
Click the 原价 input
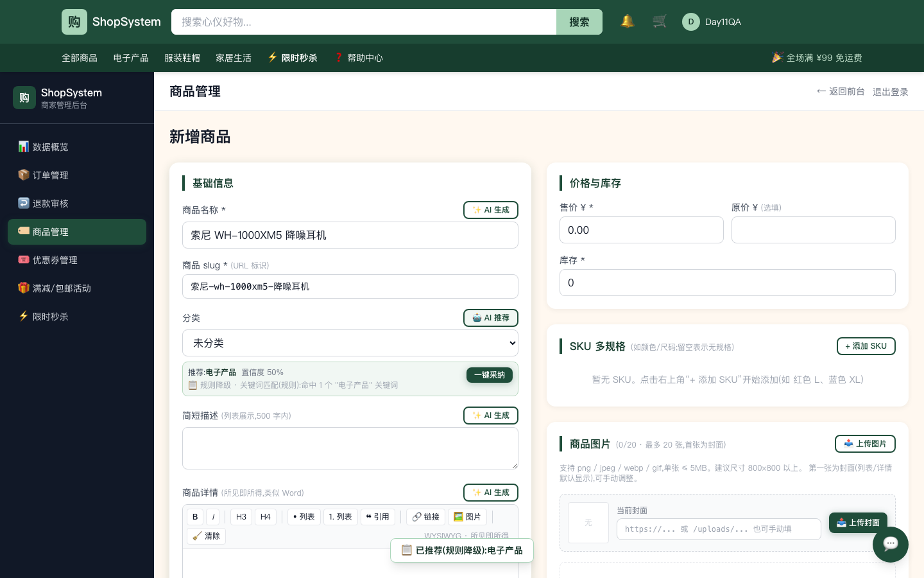(814, 230)
